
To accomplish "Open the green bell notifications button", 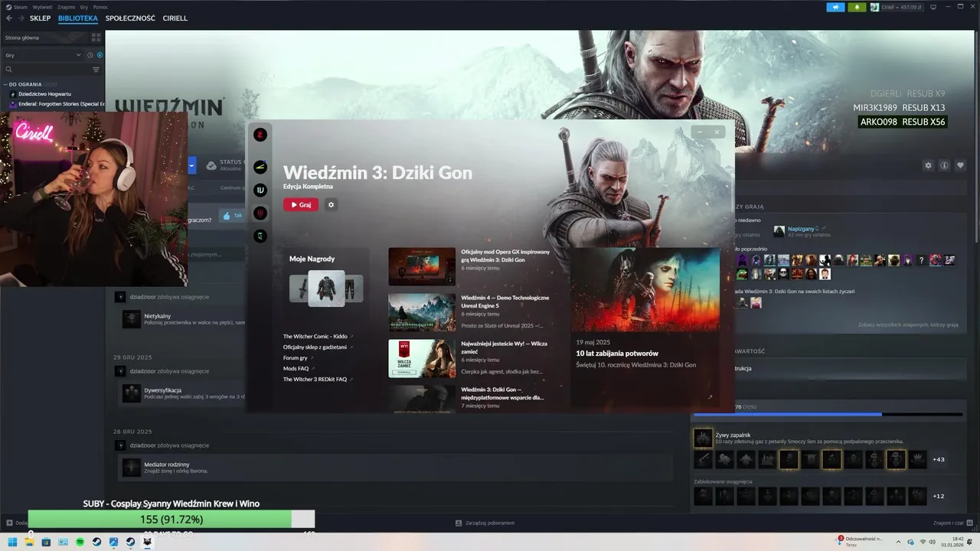I will [x=857, y=7].
